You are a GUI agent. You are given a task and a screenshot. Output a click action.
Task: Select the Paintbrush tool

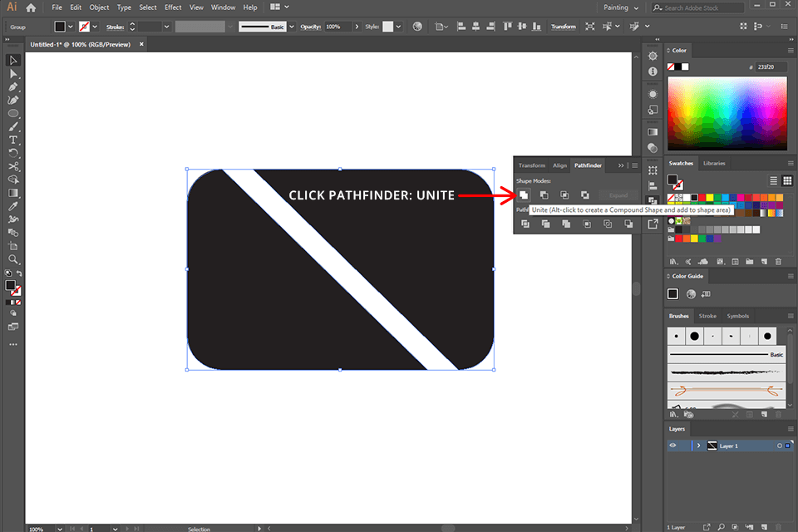pyautogui.click(x=12, y=126)
